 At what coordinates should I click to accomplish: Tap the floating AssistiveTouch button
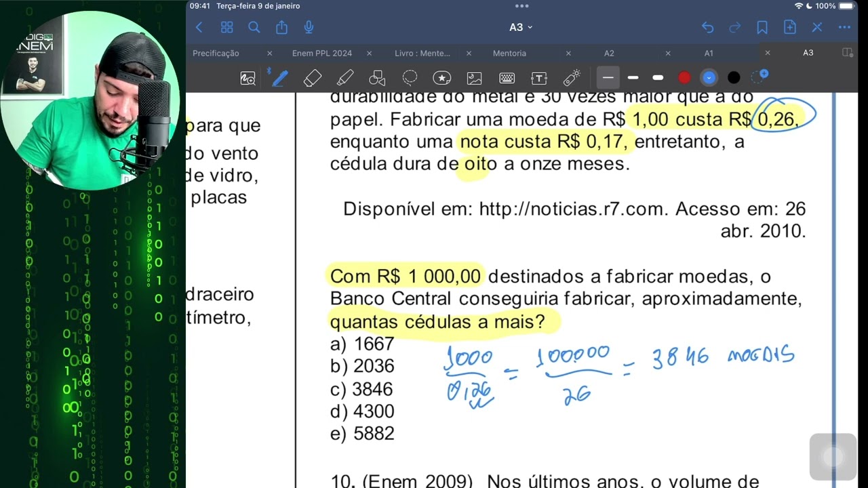click(833, 457)
